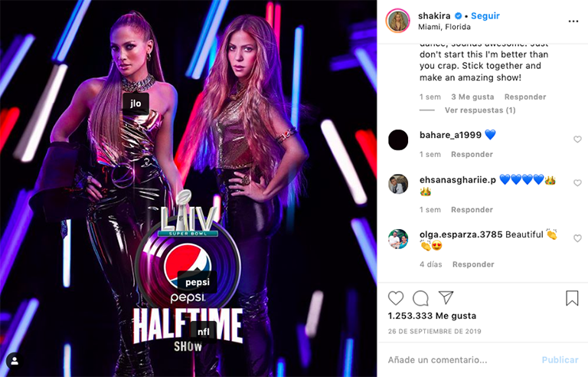This screenshot has height=377, width=588.
Task: Reply to olga.esparza.3785's comment
Action: [x=473, y=264]
